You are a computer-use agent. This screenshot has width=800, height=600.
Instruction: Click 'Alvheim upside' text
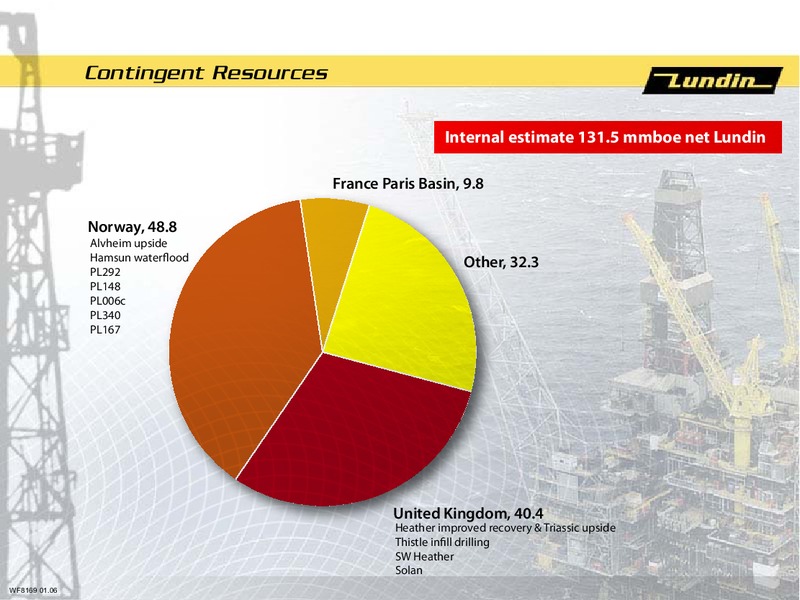129,243
